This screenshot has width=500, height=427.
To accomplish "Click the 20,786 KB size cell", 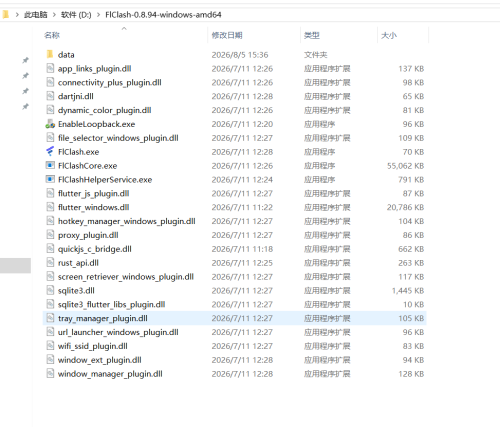I will (x=405, y=207).
